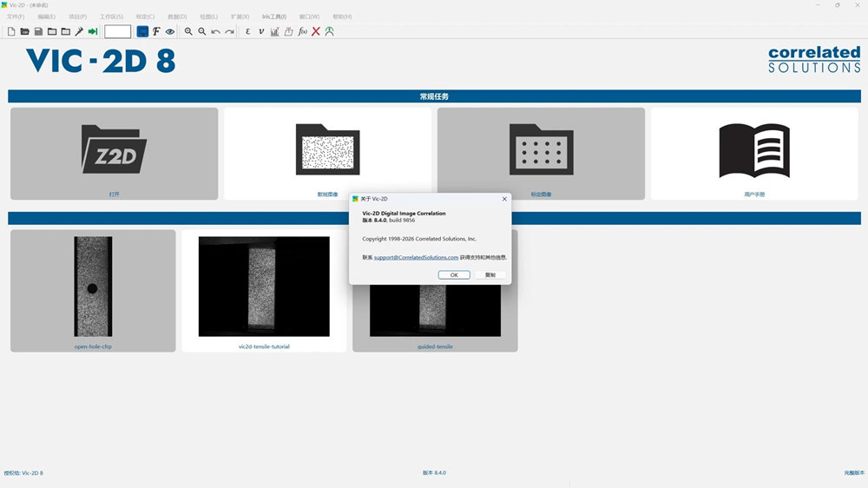The height and width of the screenshot is (488, 868).
Task: Open the 扩展(X) menu
Action: (240, 16)
